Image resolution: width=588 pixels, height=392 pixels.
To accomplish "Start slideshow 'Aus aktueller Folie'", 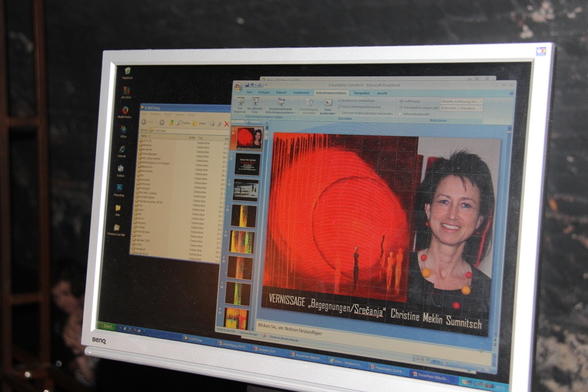I will click(255, 104).
